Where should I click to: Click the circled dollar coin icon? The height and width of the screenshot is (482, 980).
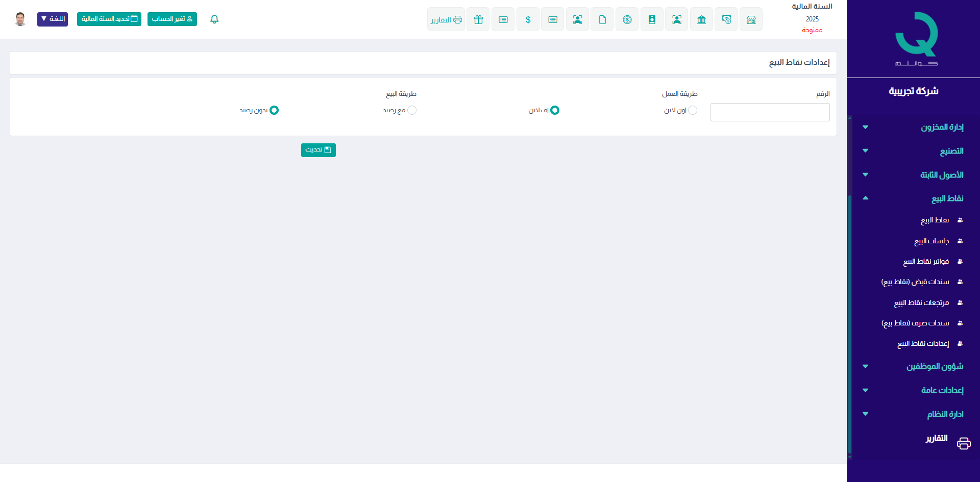pyautogui.click(x=627, y=19)
